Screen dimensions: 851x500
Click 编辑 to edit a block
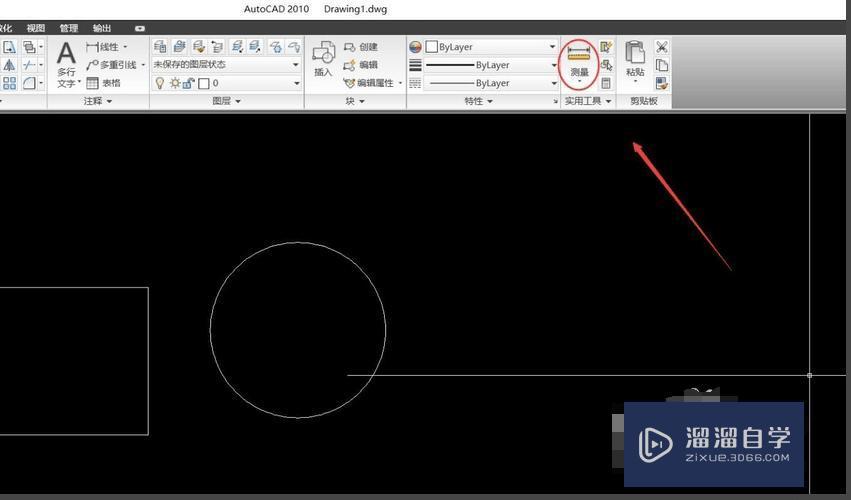pyautogui.click(x=360, y=65)
